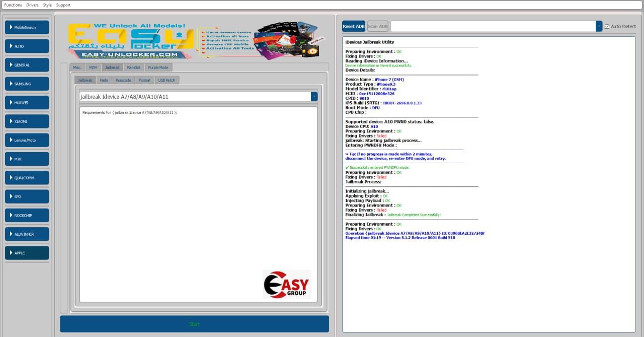
Task: Open the Drivers menu
Action: (32, 5)
